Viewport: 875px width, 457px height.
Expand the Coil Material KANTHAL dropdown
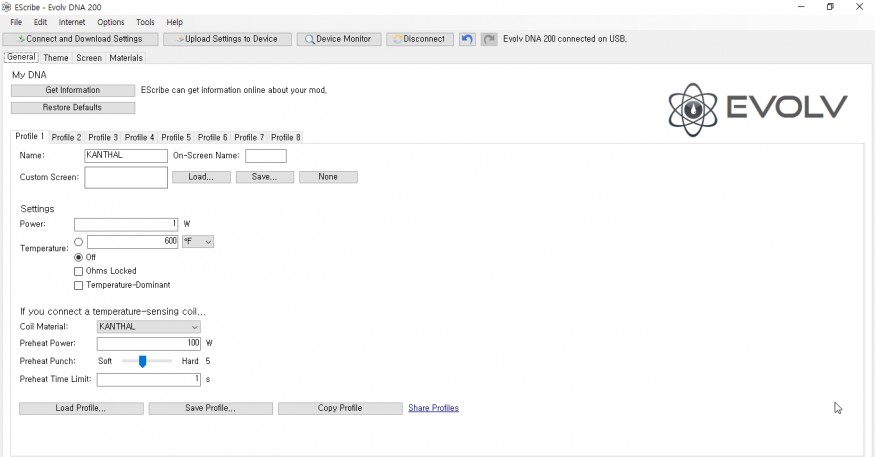tap(148, 326)
